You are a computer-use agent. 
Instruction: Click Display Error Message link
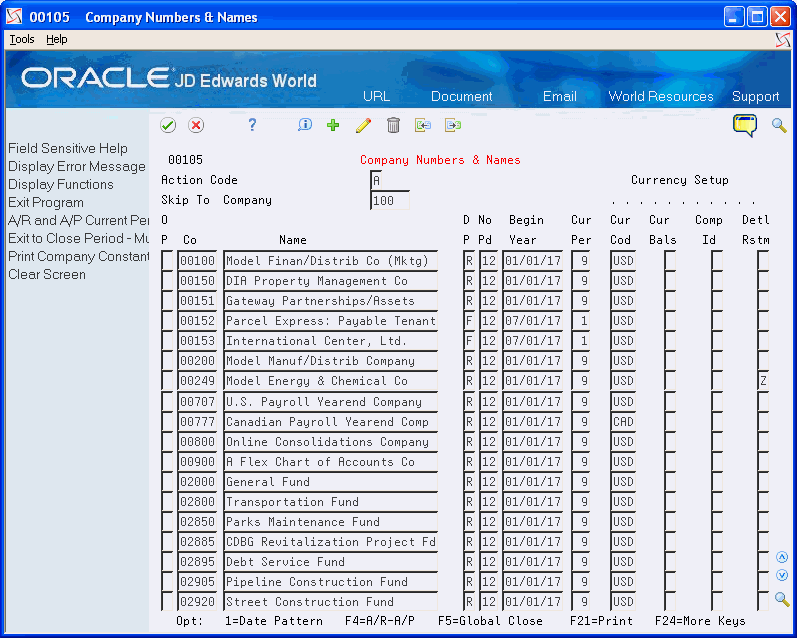click(77, 167)
